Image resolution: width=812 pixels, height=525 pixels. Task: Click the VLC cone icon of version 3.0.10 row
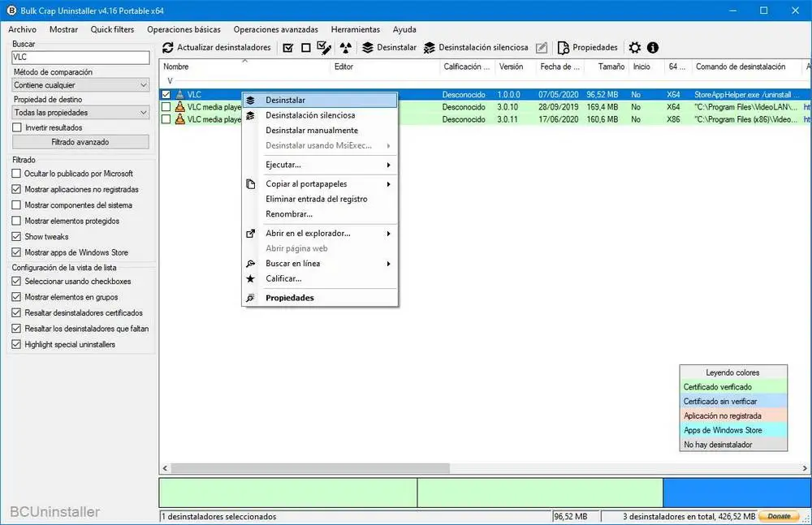coord(179,106)
